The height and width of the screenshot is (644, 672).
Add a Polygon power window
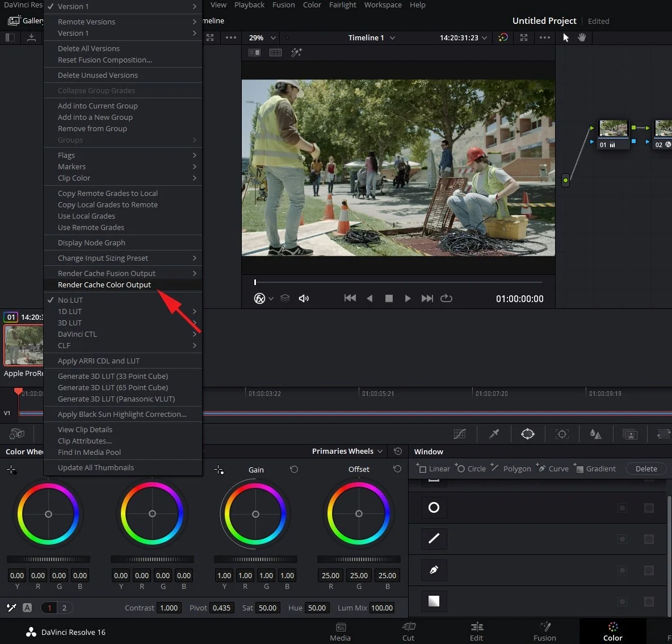(x=515, y=469)
